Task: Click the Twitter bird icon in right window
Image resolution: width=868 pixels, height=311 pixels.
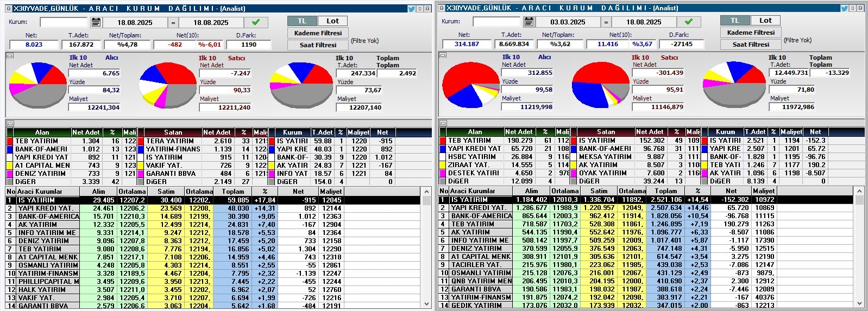Action: tap(844, 8)
